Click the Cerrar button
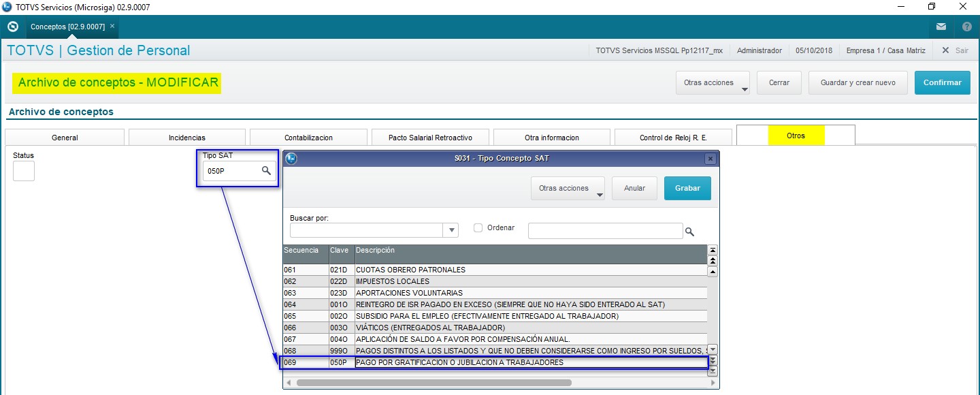This screenshot has width=980, height=395. (779, 82)
